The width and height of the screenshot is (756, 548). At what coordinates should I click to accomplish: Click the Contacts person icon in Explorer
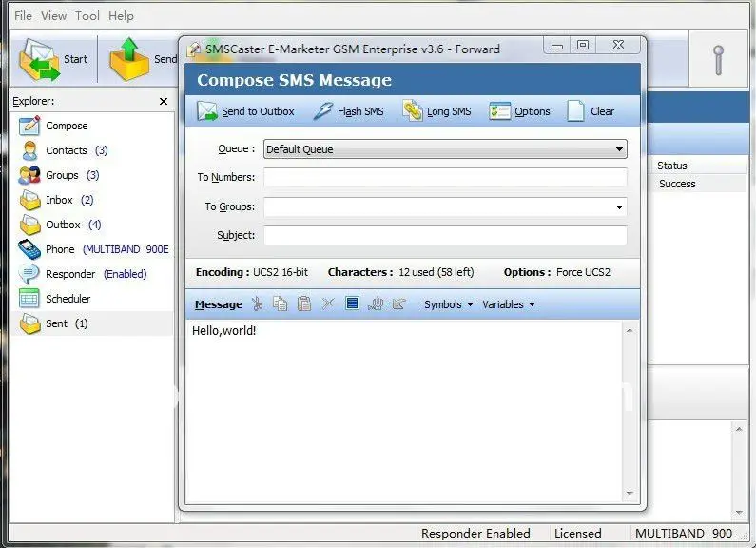(29, 150)
